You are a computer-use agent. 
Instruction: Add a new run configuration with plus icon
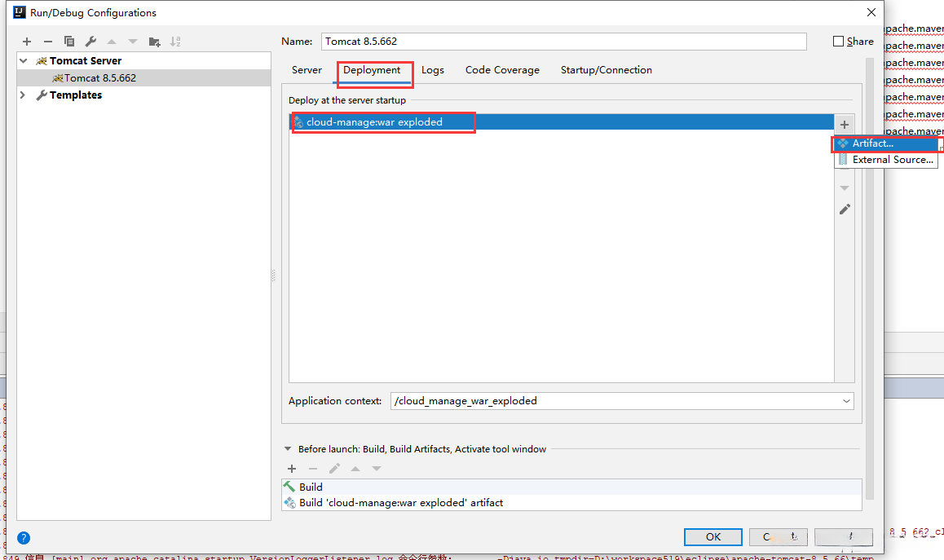click(x=26, y=42)
